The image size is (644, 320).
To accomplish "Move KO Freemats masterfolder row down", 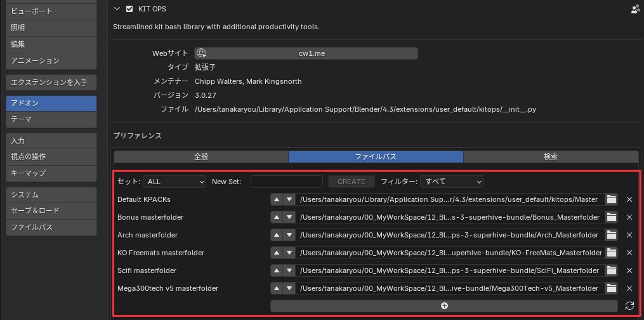I will [x=289, y=253].
